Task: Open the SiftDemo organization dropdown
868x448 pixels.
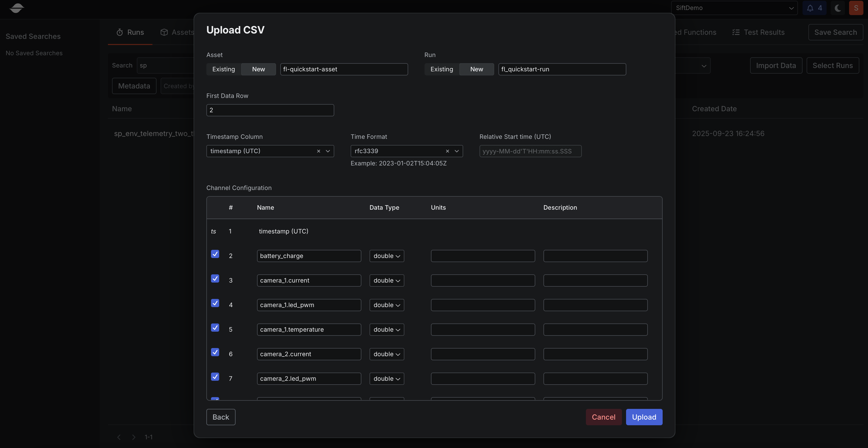Action: coord(734,8)
